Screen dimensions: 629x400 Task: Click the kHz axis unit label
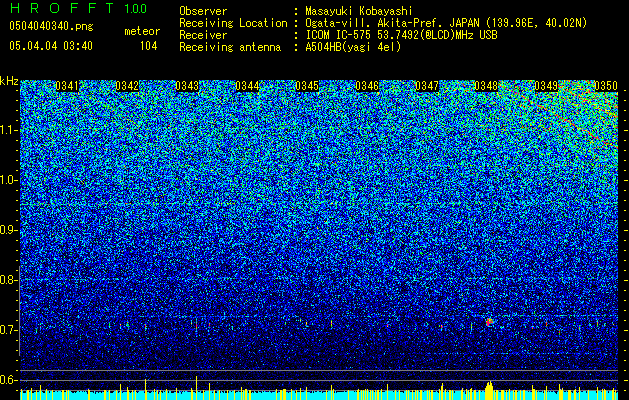pyautogui.click(x=9, y=81)
